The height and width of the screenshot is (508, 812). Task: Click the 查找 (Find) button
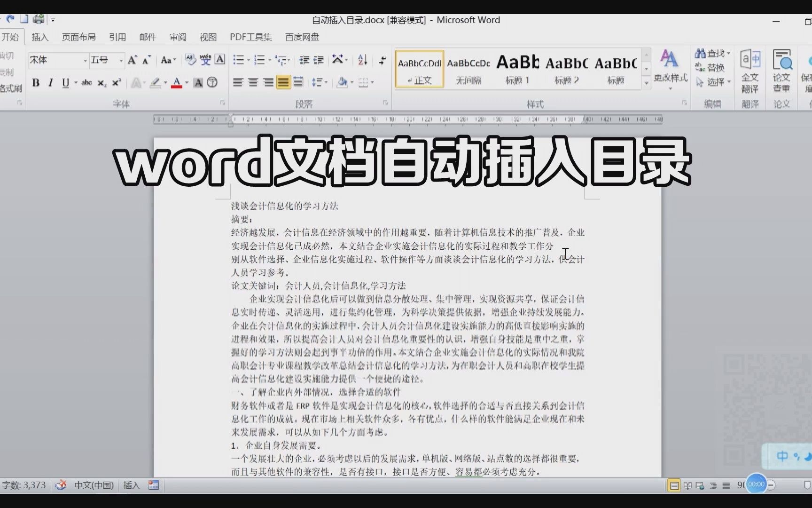coord(713,53)
